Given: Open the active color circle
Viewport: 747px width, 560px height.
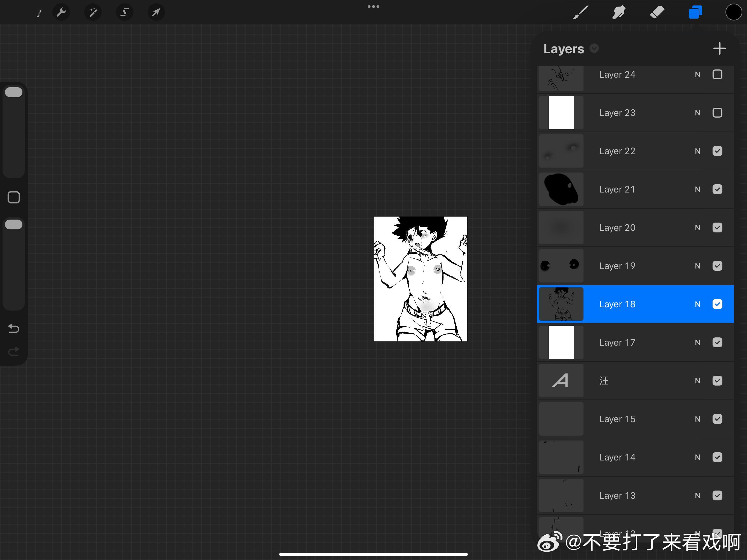Looking at the screenshot, I should click(x=734, y=13).
